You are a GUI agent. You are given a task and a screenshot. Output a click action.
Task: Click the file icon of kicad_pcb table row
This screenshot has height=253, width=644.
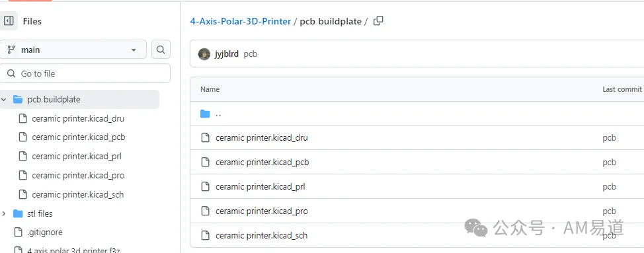click(x=205, y=163)
